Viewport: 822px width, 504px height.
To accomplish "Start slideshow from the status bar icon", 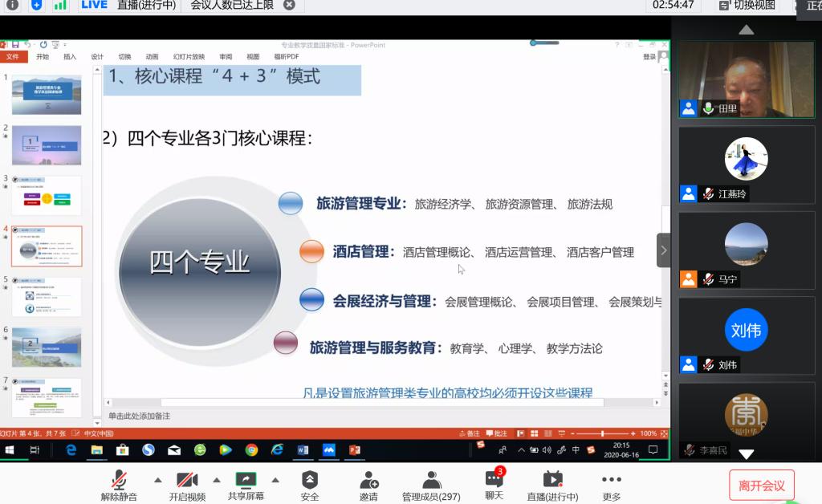I will [x=561, y=433].
